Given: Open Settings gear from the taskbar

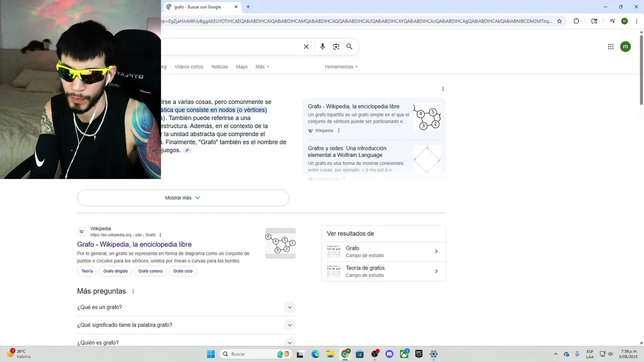Looking at the screenshot, I should [434, 354].
